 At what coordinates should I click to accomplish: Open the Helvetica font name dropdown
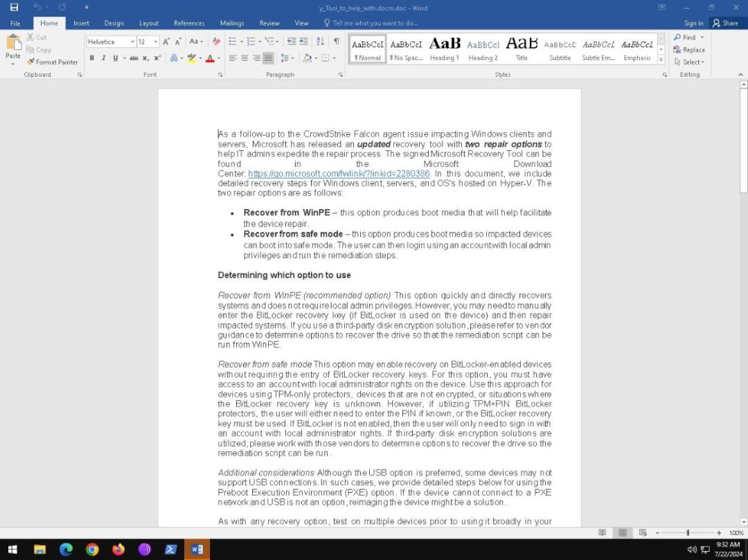click(132, 42)
